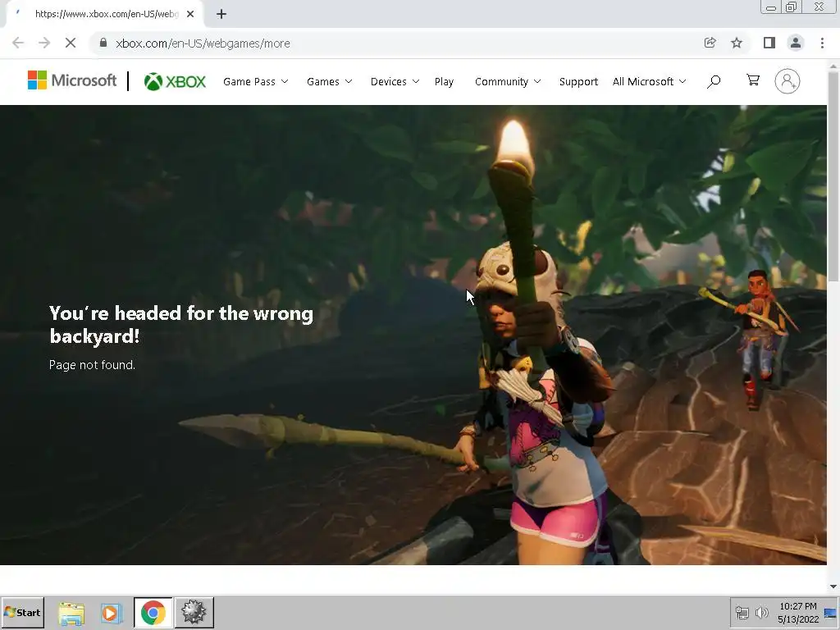Click the Chrome taskbar icon
Screen dimensions: 840x630
[153, 612]
